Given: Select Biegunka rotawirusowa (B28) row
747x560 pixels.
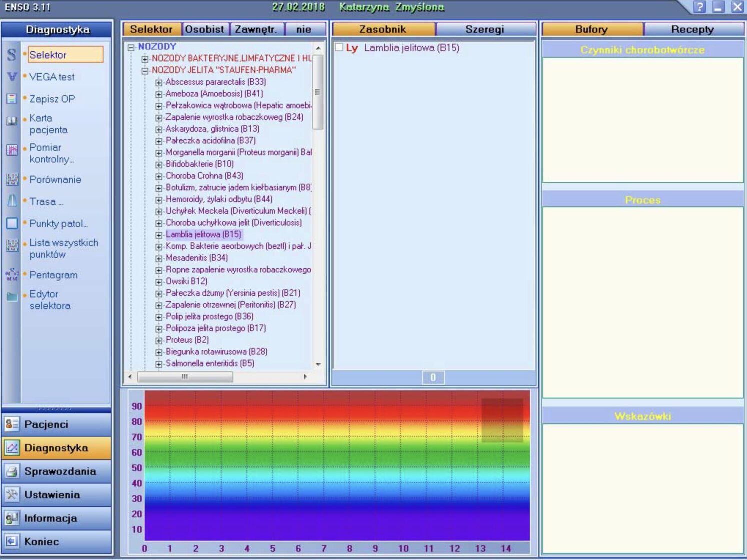Looking at the screenshot, I should point(217,352).
